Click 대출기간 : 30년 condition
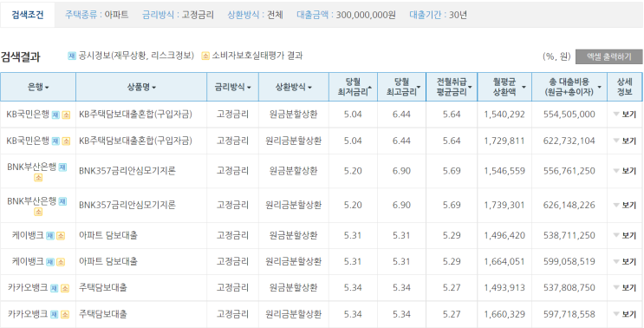This screenshot has height=328, width=644. click(438, 16)
